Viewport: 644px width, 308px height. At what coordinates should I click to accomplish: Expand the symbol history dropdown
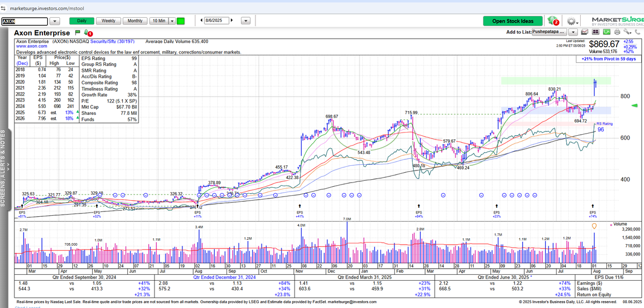pyautogui.click(x=55, y=21)
